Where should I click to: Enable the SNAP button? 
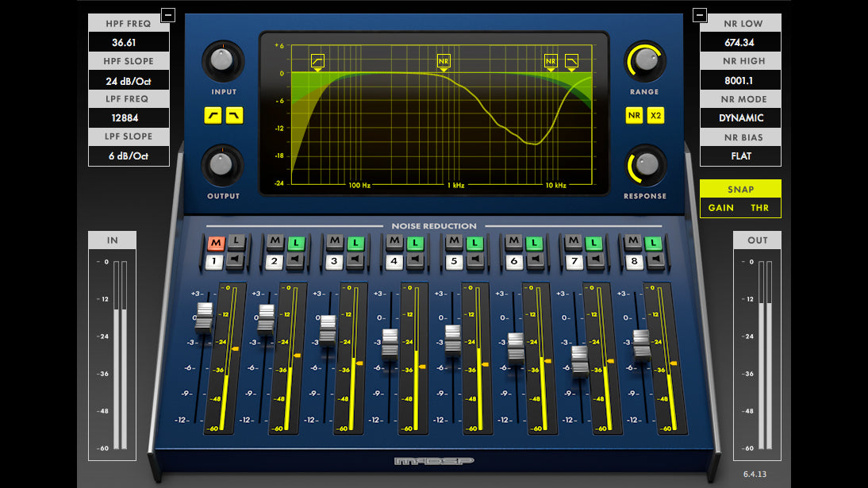pos(740,189)
